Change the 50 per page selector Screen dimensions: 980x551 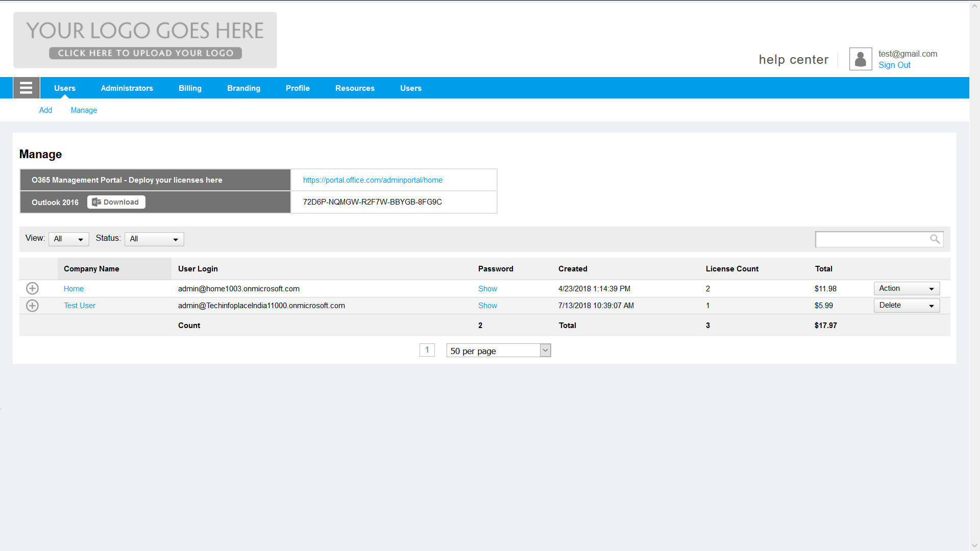498,350
